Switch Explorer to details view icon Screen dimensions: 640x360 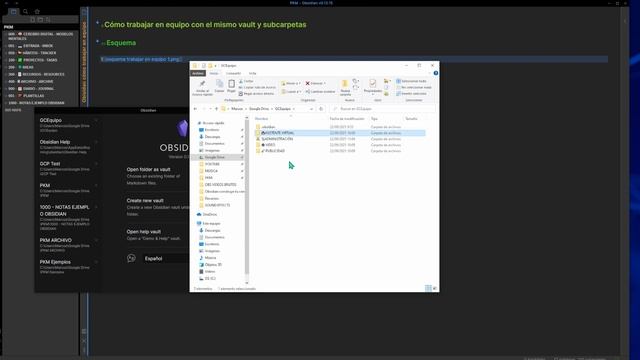pos(428,288)
